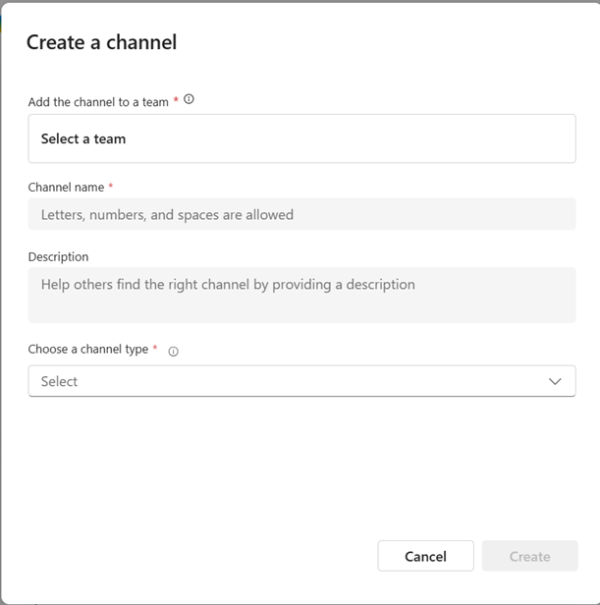This screenshot has width=600, height=605.
Task: Click the Create button
Action: tap(530, 556)
